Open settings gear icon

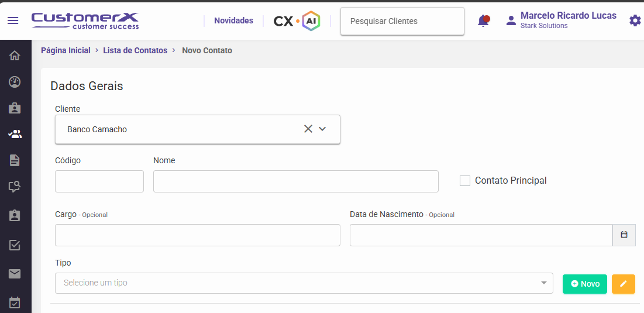tap(635, 20)
